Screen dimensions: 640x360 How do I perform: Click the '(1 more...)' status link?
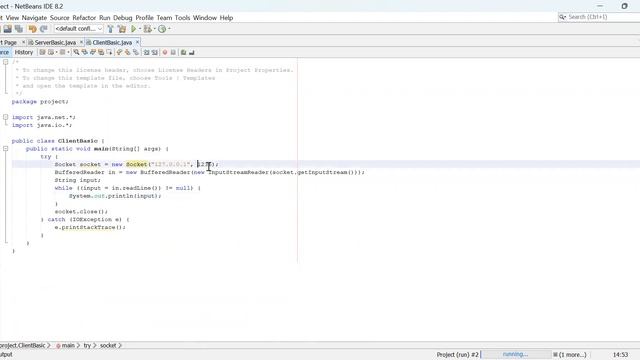(x=570, y=355)
